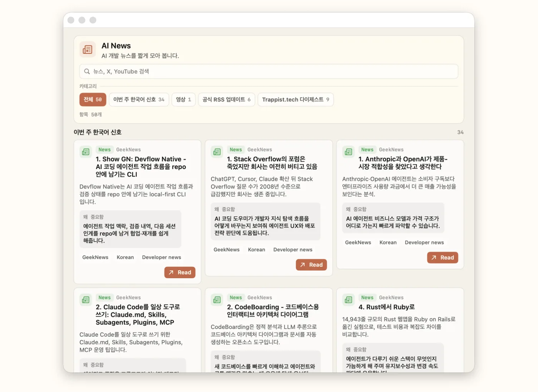Focus the 뉴스, X, YouTube 검색 search field
Viewport: 538px width, 392px height.
coord(269,71)
